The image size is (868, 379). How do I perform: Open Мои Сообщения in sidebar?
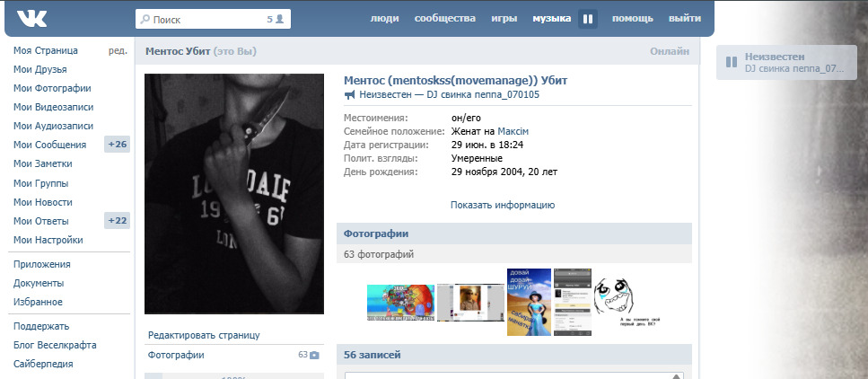[x=50, y=145]
